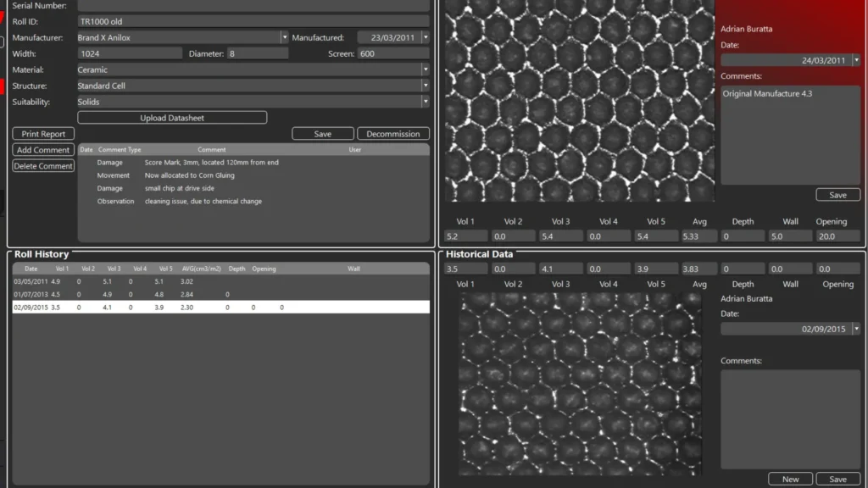Image resolution: width=868 pixels, height=488 pixels.
Task: Expand the Material dropdown set to Ceramic
Action: tap(425, 69)
